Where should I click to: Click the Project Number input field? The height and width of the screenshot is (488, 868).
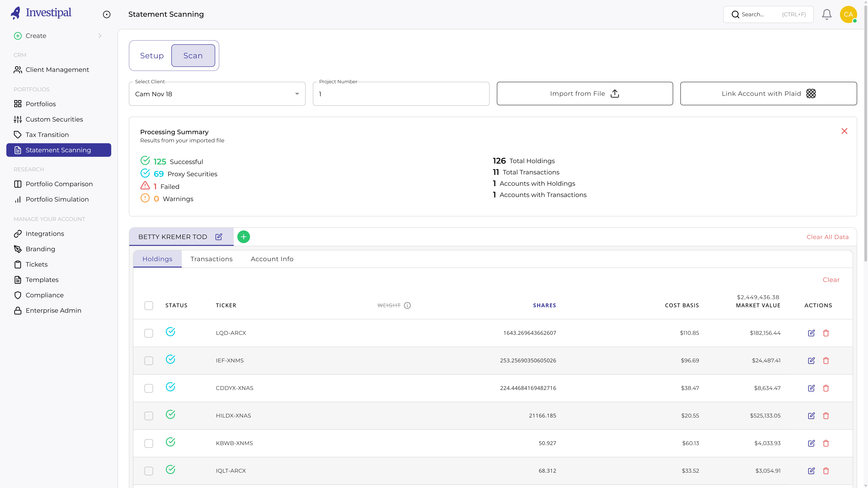(x=401, y=94)
